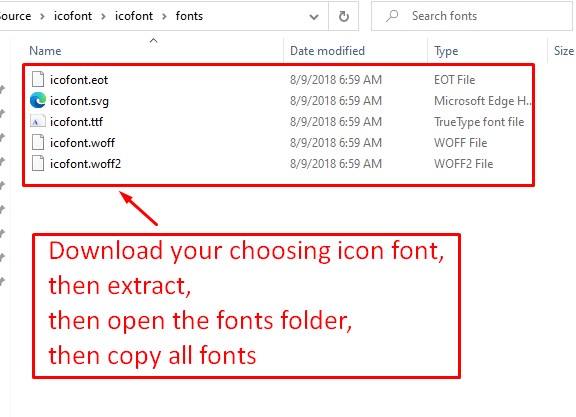576x417 pixels.
Task: Click the second icofont breadcrumb folder
Action: [134, 16]
